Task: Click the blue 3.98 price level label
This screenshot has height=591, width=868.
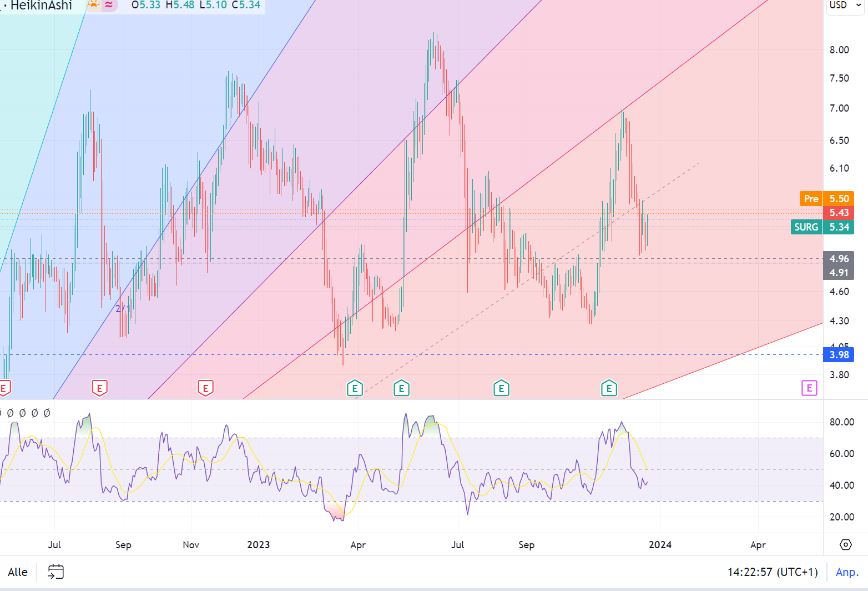Action: [x=839, y=354]
